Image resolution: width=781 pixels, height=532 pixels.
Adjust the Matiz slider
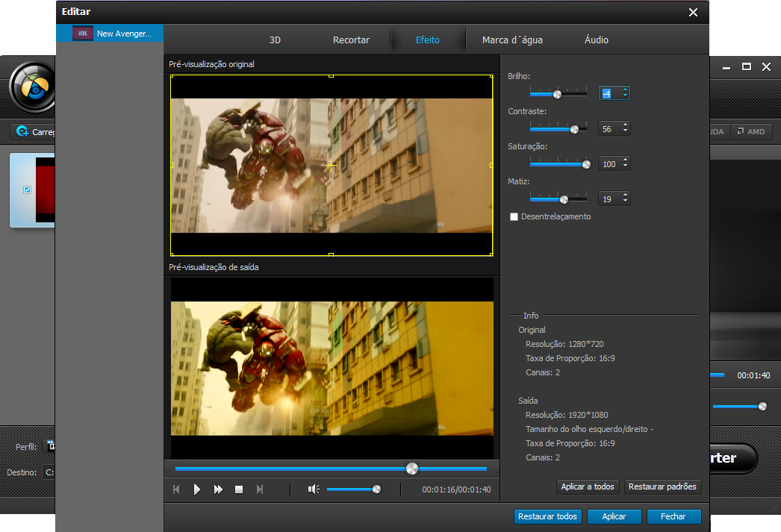564,199
